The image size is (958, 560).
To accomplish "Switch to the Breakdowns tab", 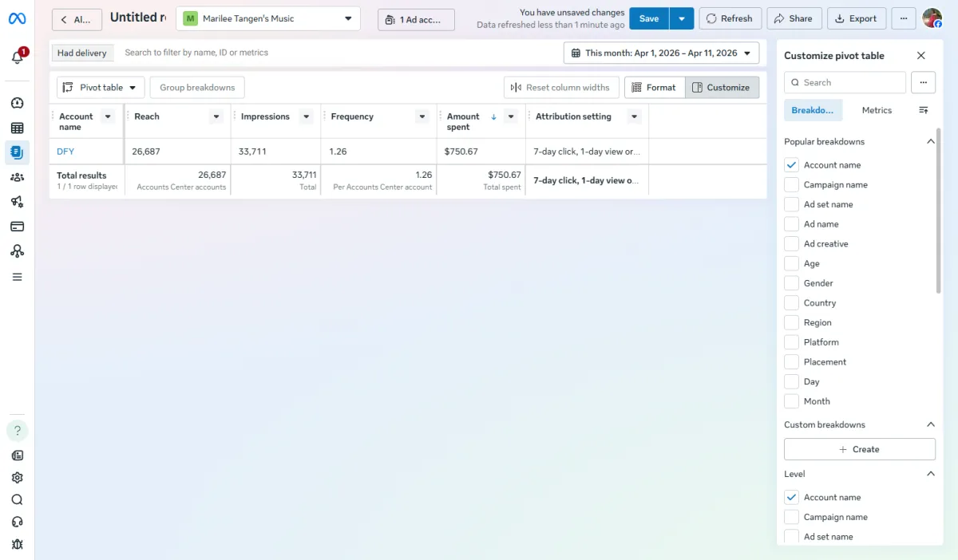I will (813, 110).
